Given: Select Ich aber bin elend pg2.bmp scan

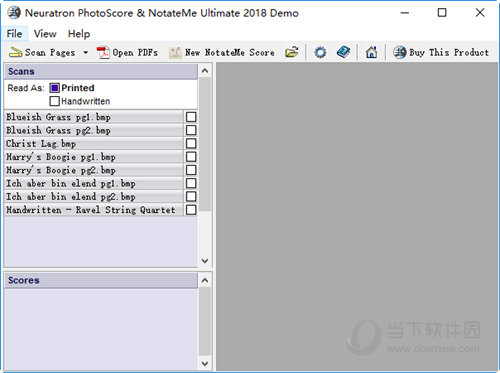Looking at the screenshot, I should click(94, 197).
